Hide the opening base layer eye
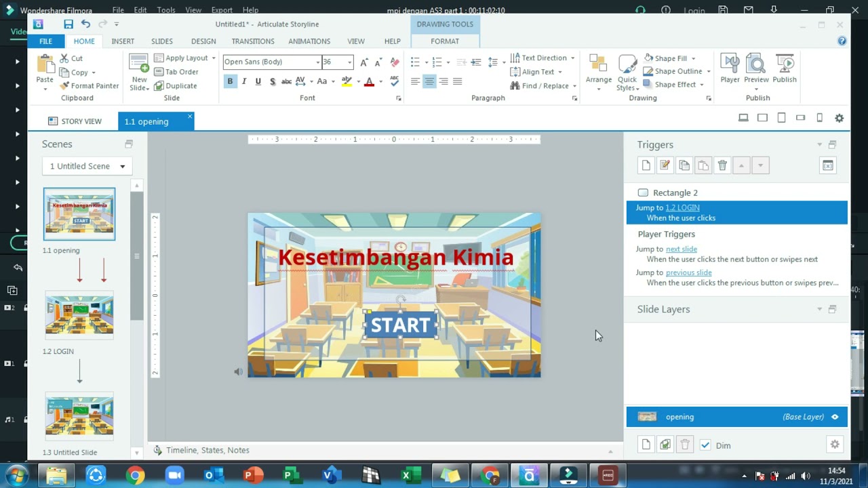Screen dimensions: 868x488 (x=835, y=417)
